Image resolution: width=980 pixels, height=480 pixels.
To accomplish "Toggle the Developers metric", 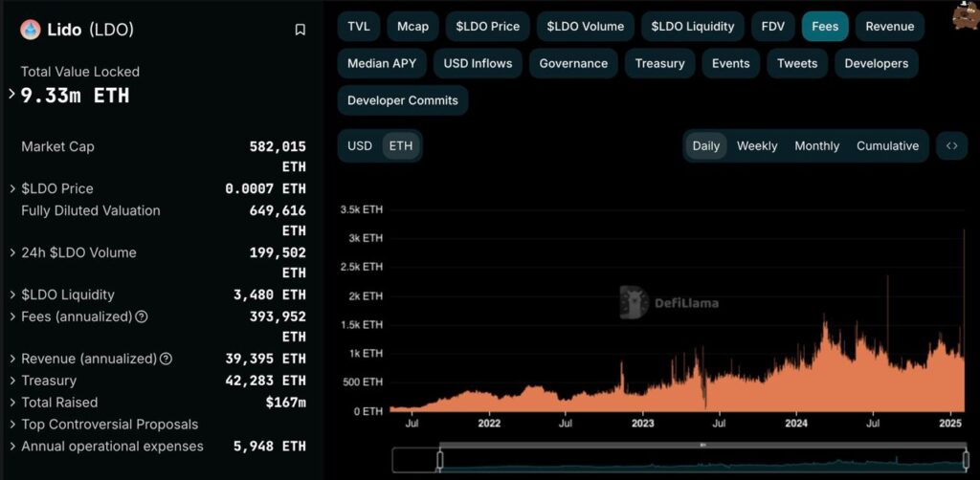I will [877, 63].
